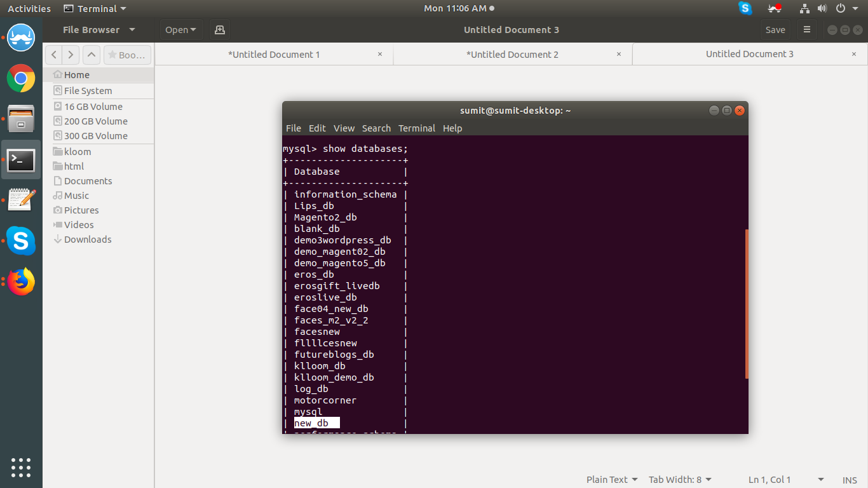The height and width of the screenshot is (488, 868).
Task: Minimize the terminal window
Action: pyautogui.click(x=714, y=110)
